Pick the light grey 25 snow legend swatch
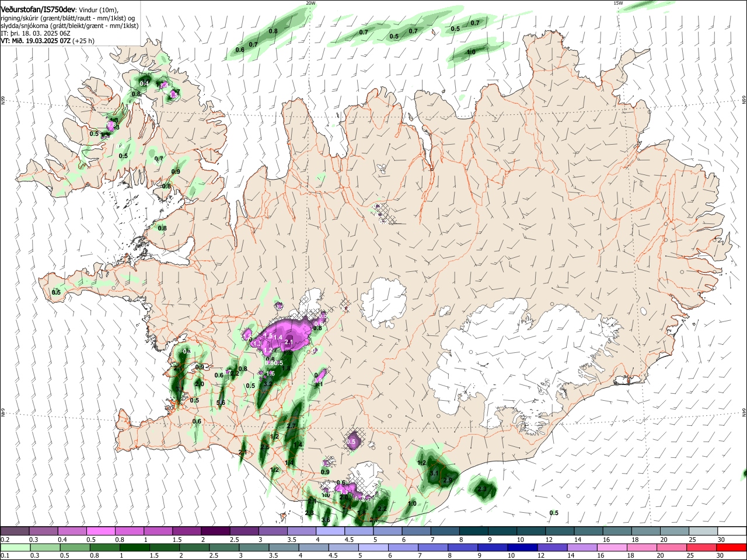This screenshot has height=560, width=747. [x=703, y=531]
